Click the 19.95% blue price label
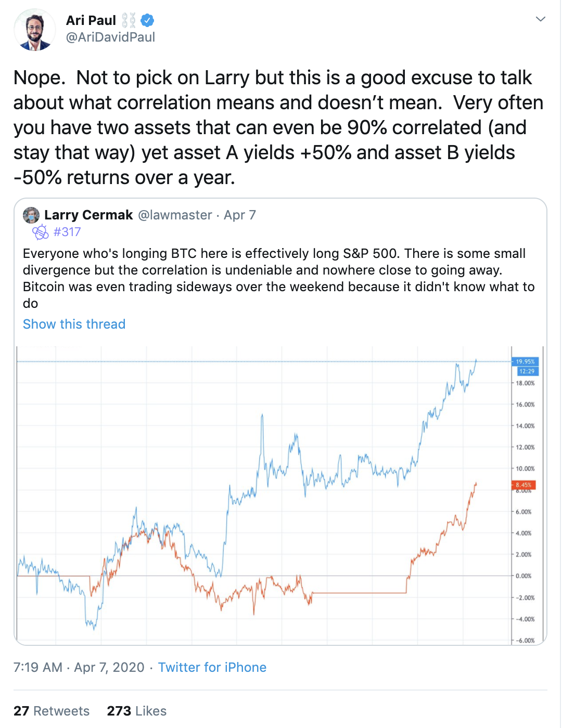Image resolution: width=562 pixels, height=728 pixels. [525, 361]
